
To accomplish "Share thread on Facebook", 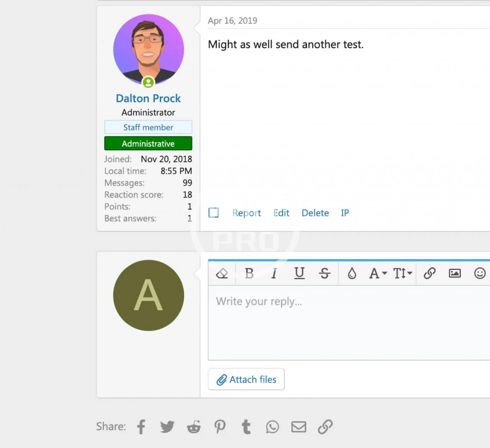I will tap(141, 427).
